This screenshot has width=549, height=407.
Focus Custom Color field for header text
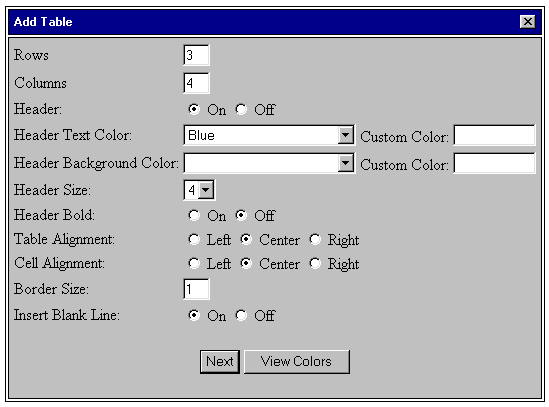(494, 135)
